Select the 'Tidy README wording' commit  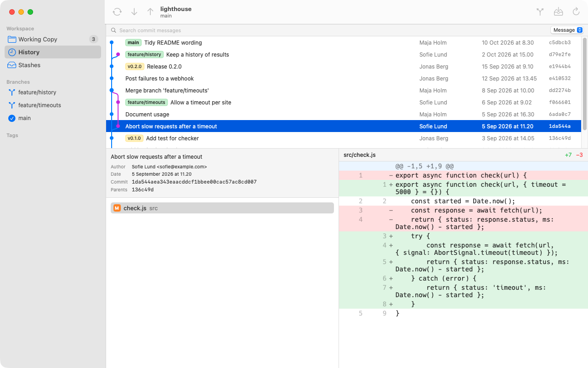click(x=344, y=42)
